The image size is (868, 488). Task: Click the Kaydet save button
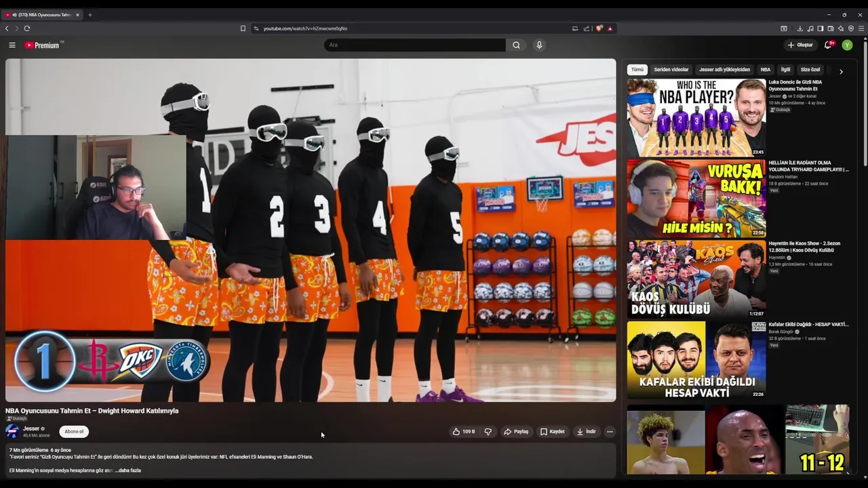click(x=553, y=431)
